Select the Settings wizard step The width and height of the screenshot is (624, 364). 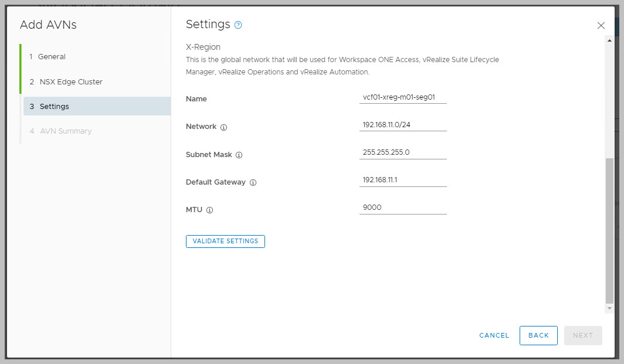pyautogui.click(x=54, y=107)
